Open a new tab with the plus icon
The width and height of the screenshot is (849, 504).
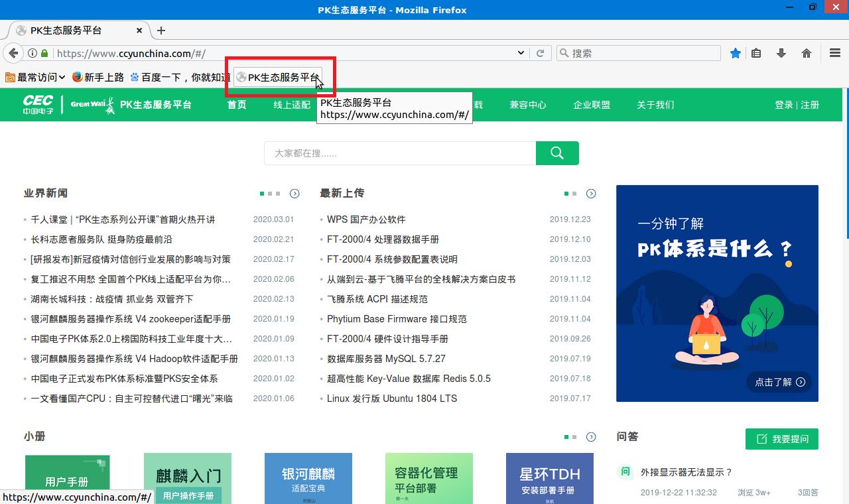pos(163,30)
